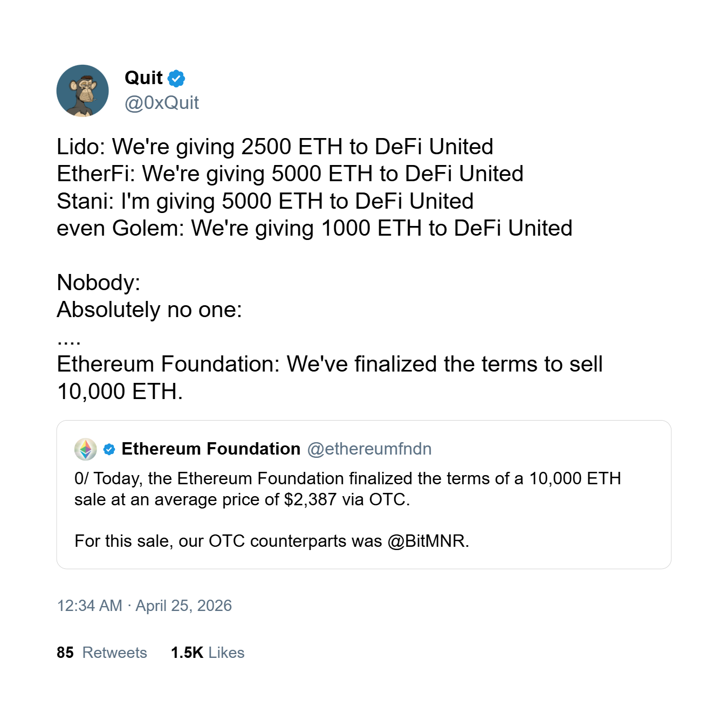Image resolution: width=728 pixels, height=728 pixels.
Task: Follow the @BitMNR mention link
Action: [x=427, y=541]
